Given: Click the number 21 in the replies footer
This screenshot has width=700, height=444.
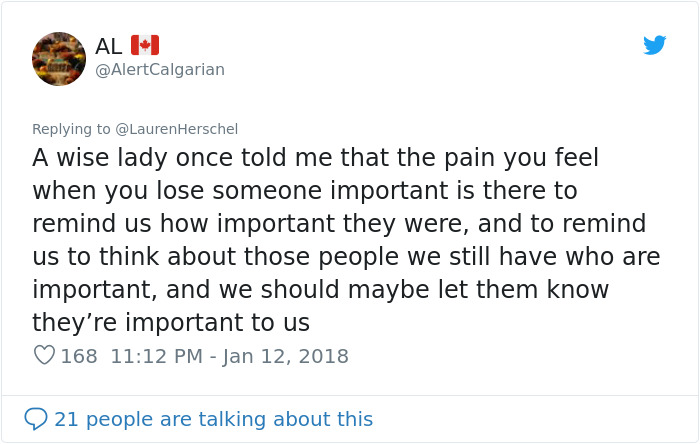Looking at the screenshot, I should [66, 419].
